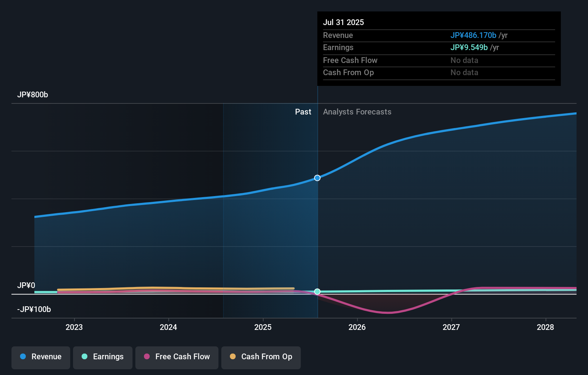The height and width of the screenshot is (375, 588).
Task: Click the Analysts Forecasts section header
Action: point(357,112)
